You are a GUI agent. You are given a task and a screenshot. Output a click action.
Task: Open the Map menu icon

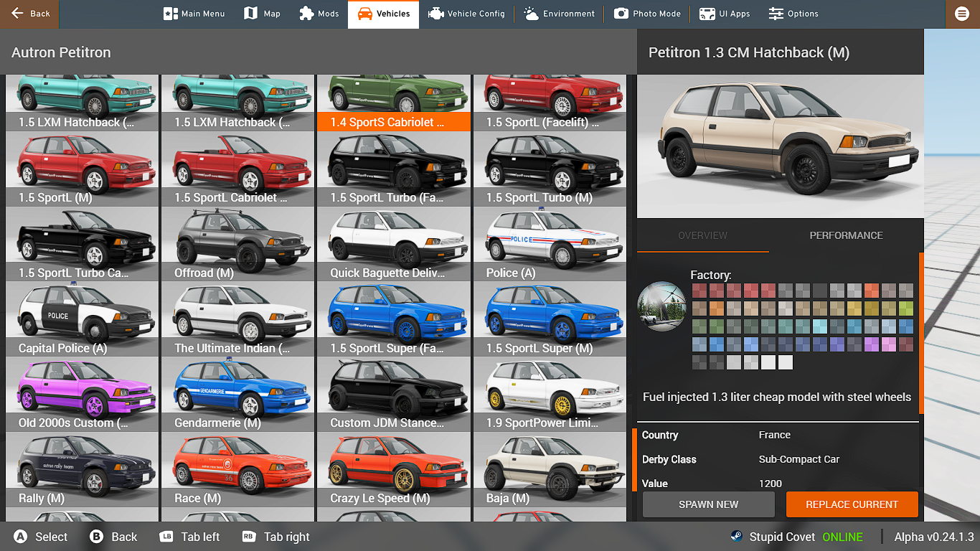click(x=250, y=14)
